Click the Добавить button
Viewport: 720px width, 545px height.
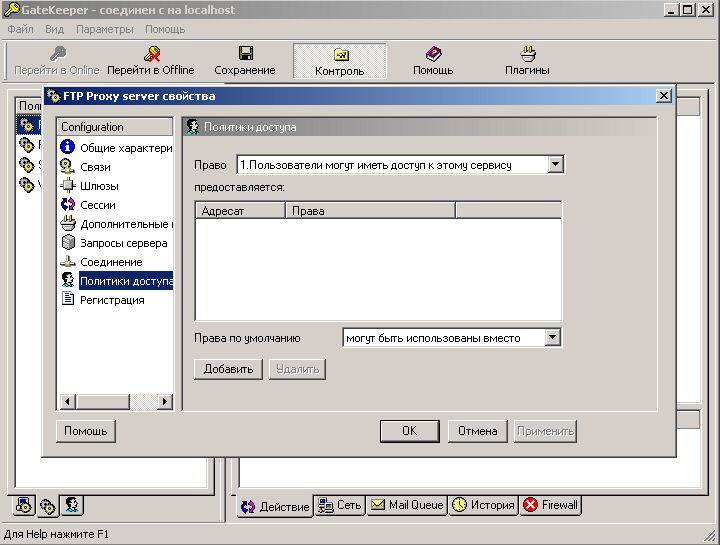[228, 369]
